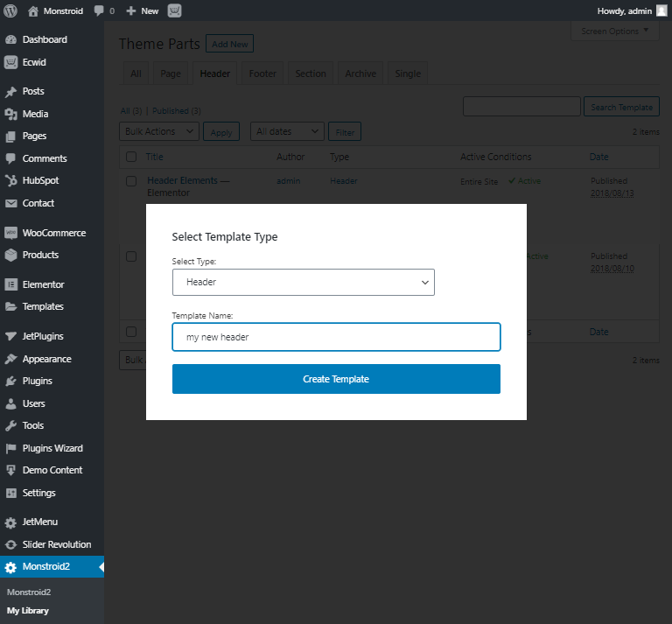
Task: Click the Ecwid sidebar icon
Action: 11,62
